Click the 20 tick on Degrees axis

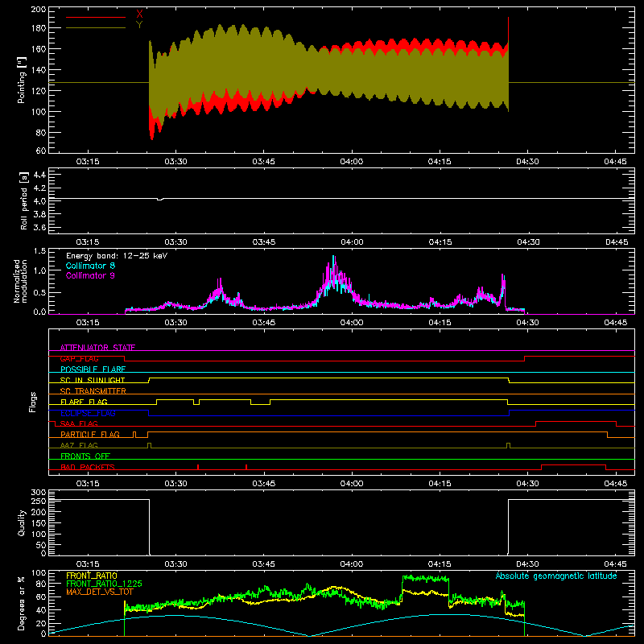(41, 623)
